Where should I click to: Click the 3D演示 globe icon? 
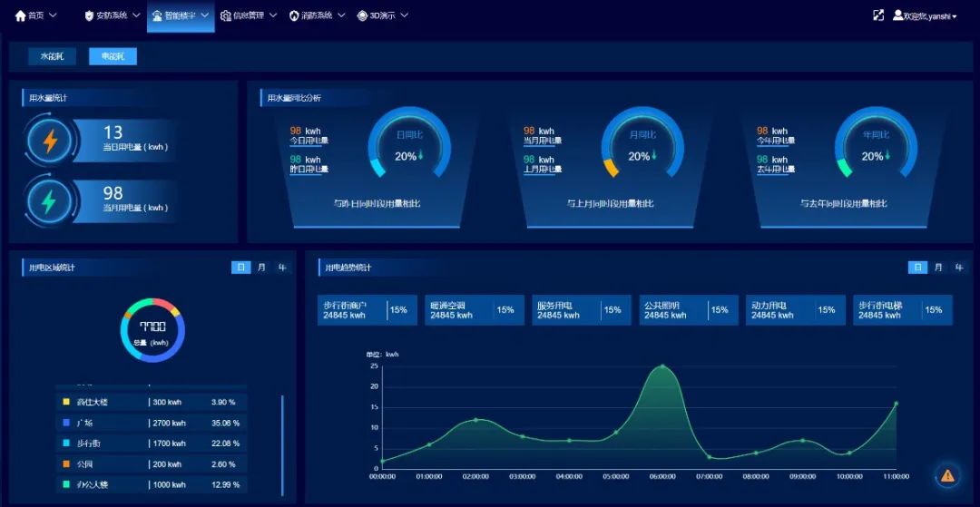362,15
